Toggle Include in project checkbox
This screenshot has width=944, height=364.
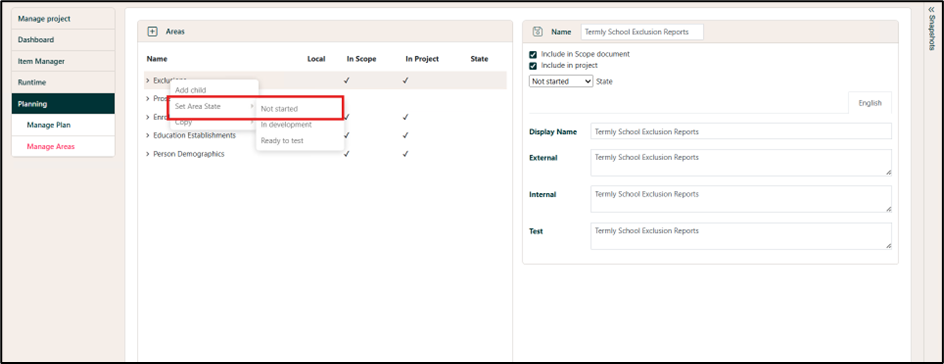click(533, 66)
